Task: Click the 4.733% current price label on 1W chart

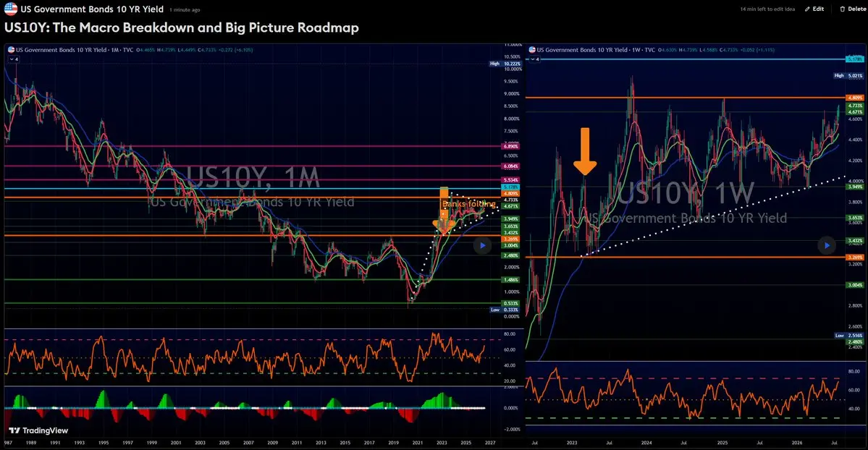Action: (855, 105)
